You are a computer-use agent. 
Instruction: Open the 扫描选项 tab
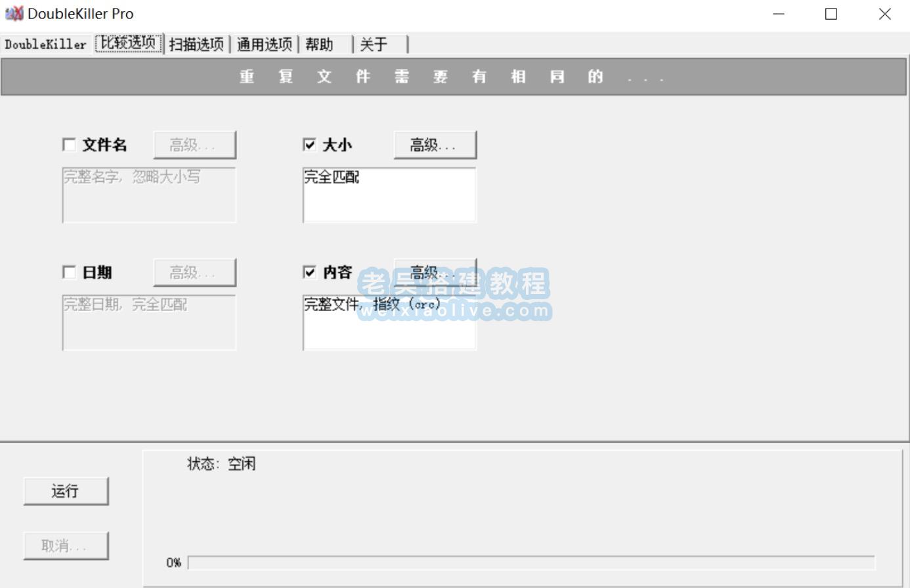[197, 44]
